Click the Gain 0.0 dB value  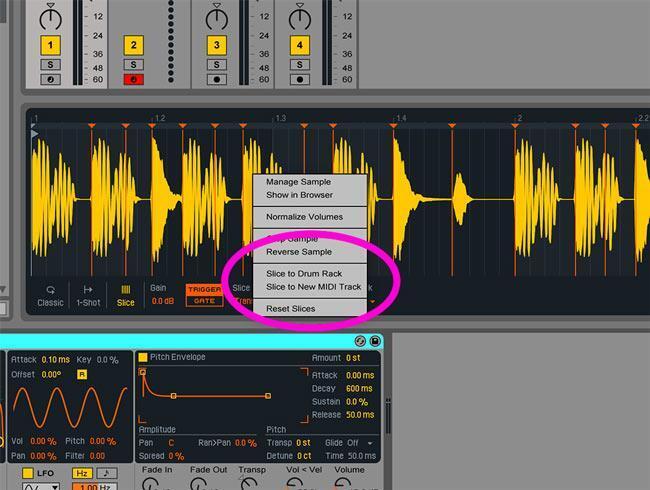point(163,301)
